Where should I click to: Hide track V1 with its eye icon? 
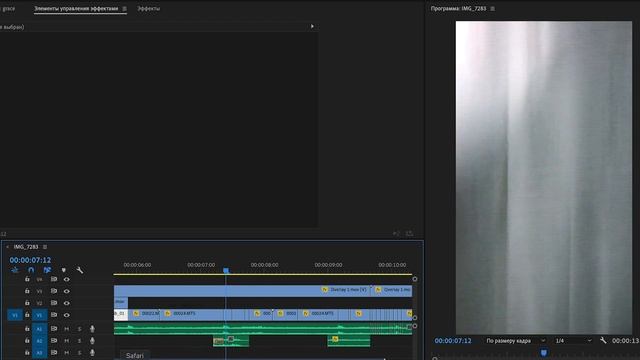(x=67, y=315)
